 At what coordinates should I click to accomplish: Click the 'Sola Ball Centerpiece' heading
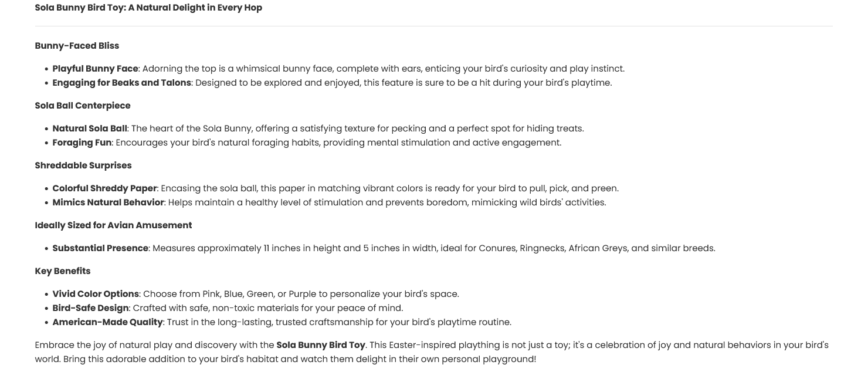coord(83,106)
